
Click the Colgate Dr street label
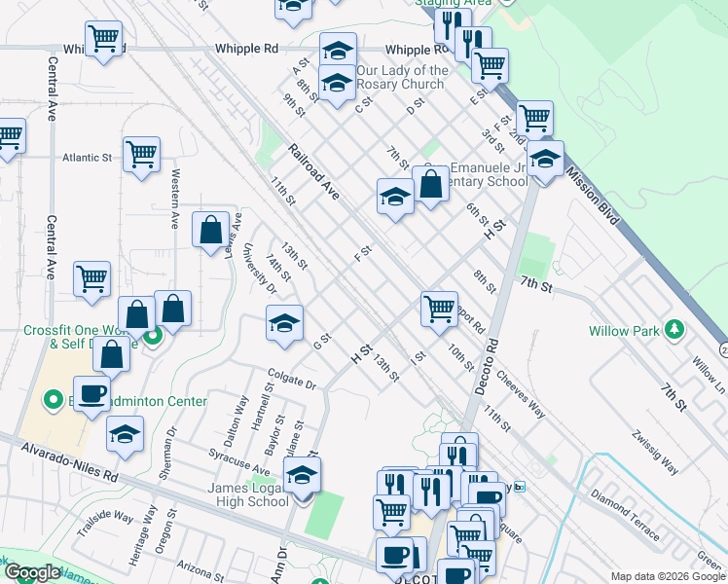point(292,379)
